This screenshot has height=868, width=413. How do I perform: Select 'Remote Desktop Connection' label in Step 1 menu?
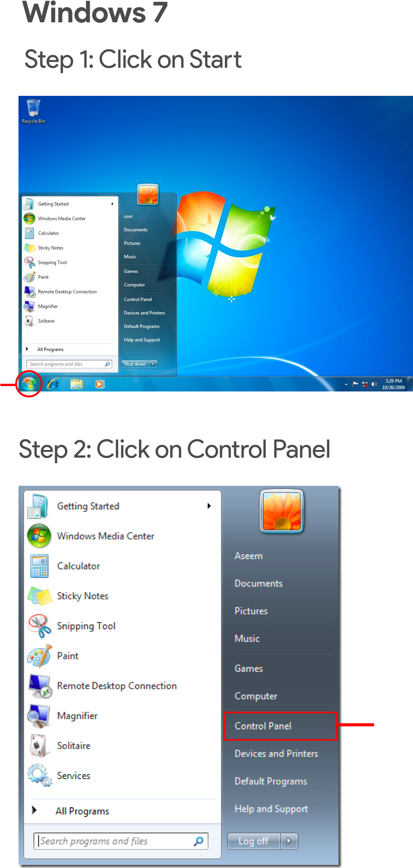click(x=67, y=292)
